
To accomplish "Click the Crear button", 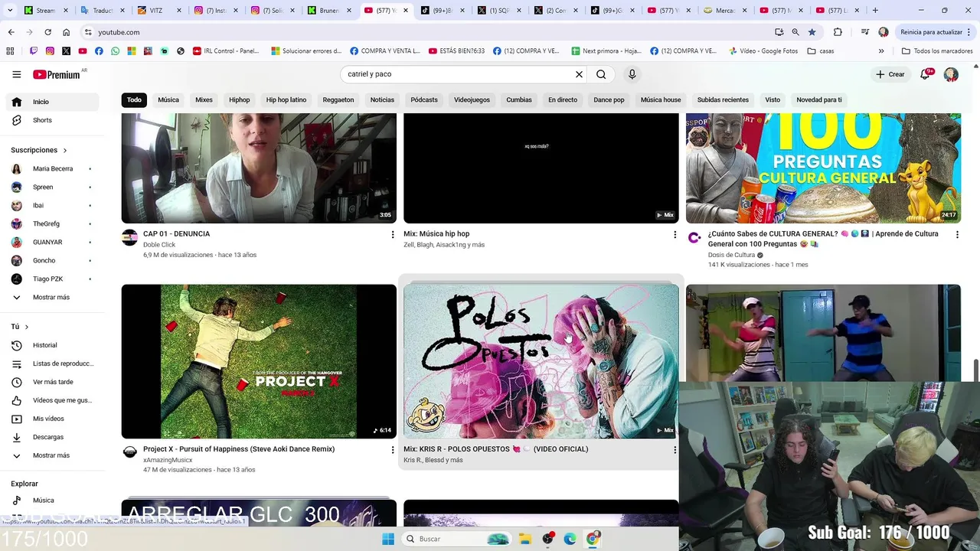I will coord(890,74).
